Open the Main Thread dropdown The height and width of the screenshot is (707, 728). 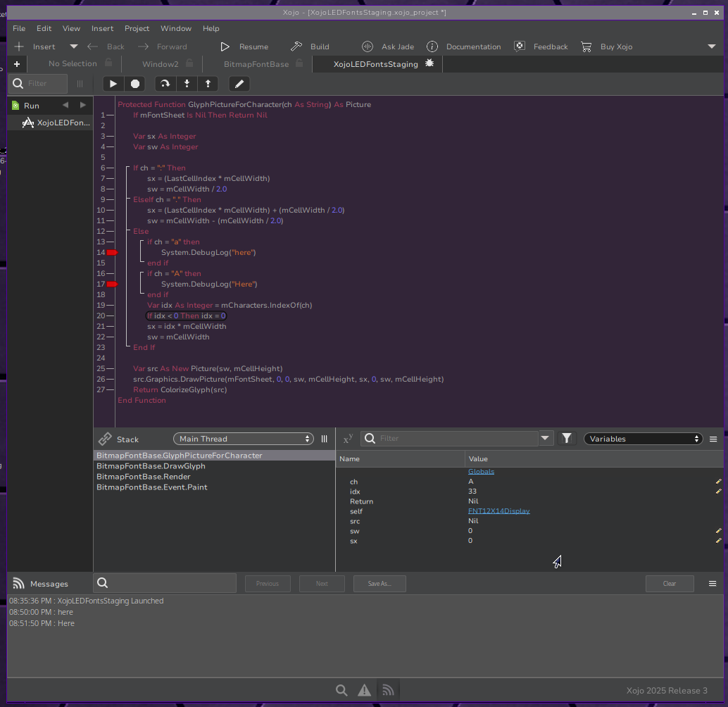coord(243,439)
